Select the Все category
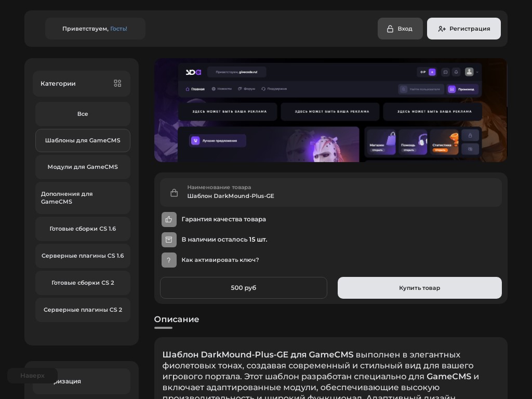Viewport: 532px width, 399px height. [x=83, y=114]
